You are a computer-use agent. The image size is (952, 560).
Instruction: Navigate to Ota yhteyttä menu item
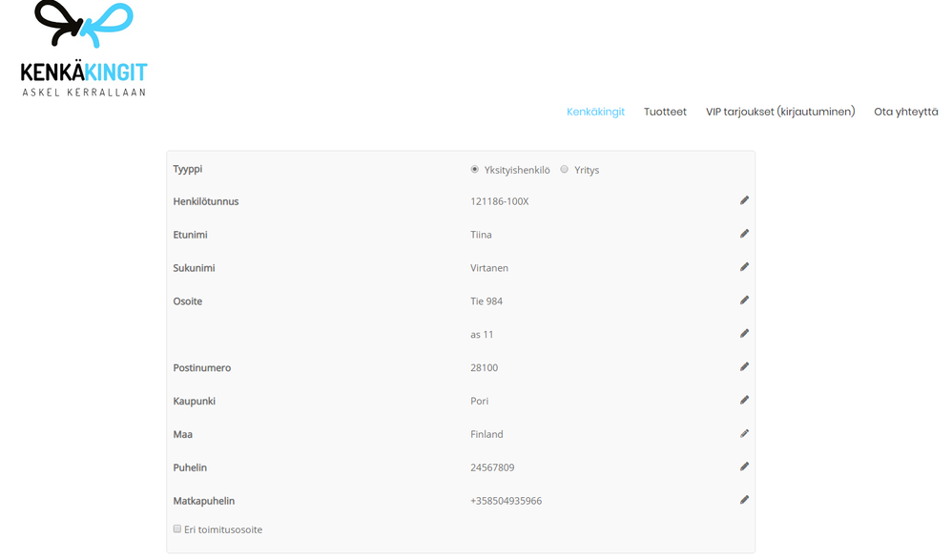click(x=906, y=112)
